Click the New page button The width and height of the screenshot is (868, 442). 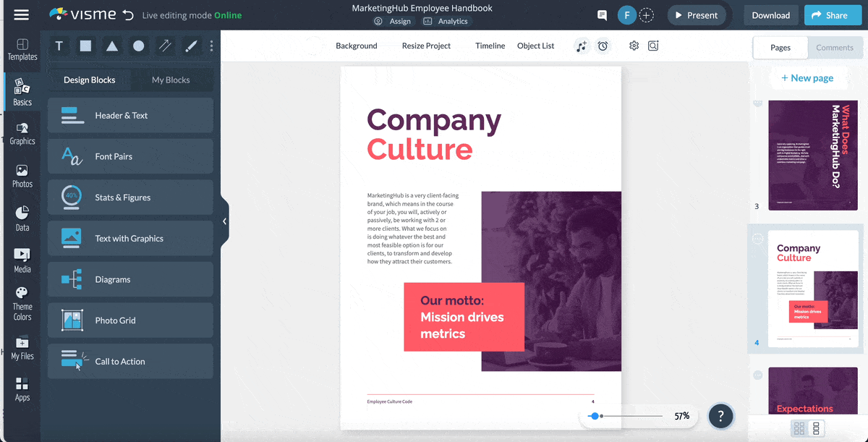809,77
